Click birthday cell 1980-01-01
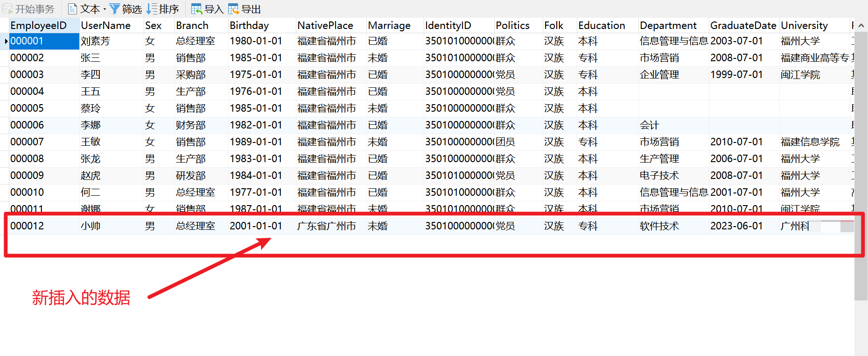Screen dimensions: 868x356 pyautogui.click(x=262, y=41)
